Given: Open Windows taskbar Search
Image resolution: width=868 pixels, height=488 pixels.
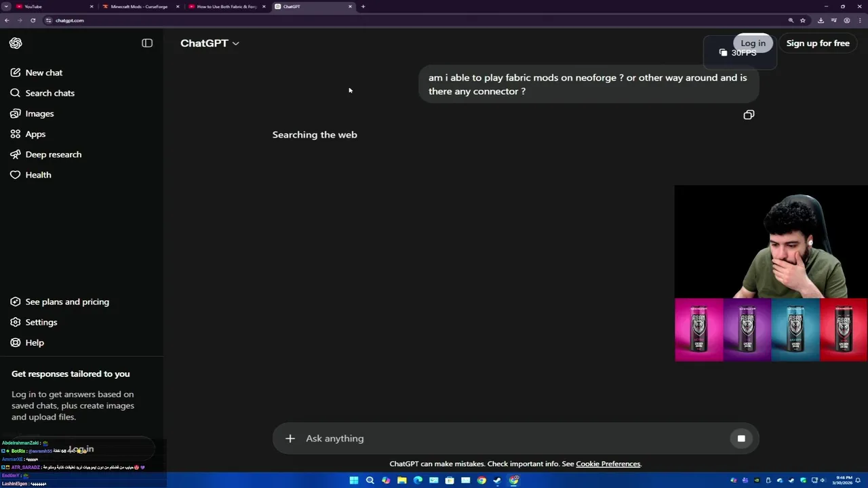Looking at the screenshot, I should point(370,481).
